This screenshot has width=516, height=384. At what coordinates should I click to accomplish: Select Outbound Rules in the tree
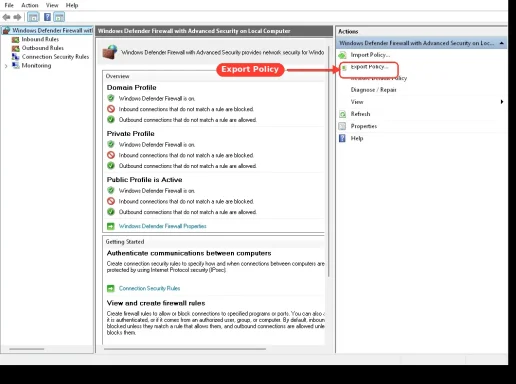[43, 48]
